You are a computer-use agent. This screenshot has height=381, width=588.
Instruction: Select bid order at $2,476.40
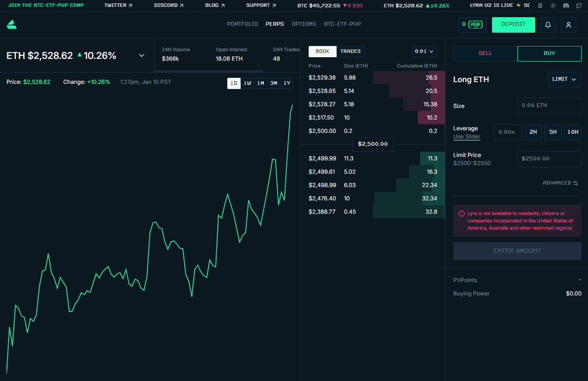tap(373, 199)
